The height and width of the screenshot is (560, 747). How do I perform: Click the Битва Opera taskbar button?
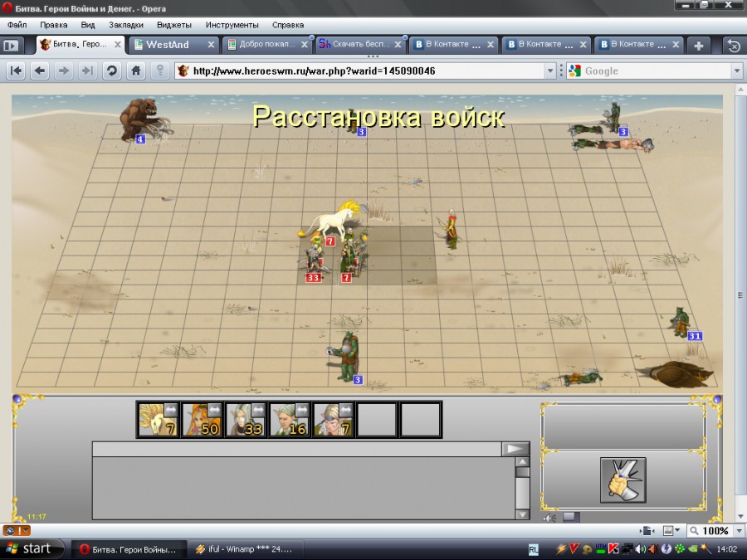(129, 549)
